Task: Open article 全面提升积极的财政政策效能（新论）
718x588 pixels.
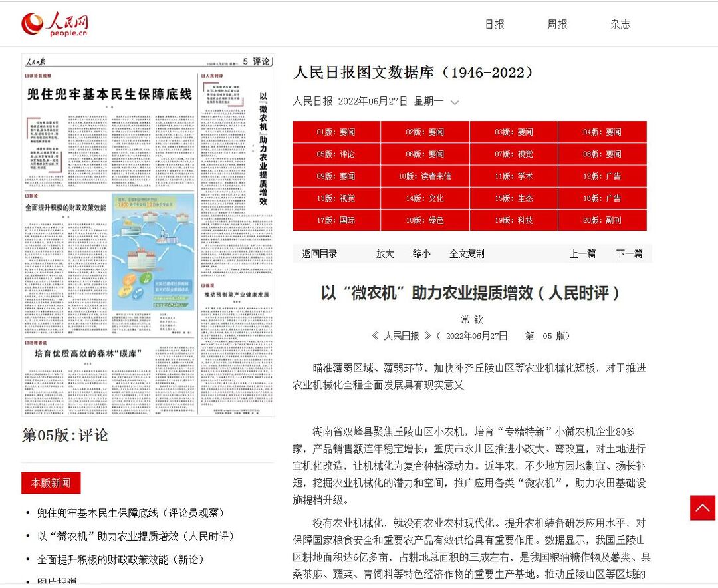Action: tap(120, 559)
